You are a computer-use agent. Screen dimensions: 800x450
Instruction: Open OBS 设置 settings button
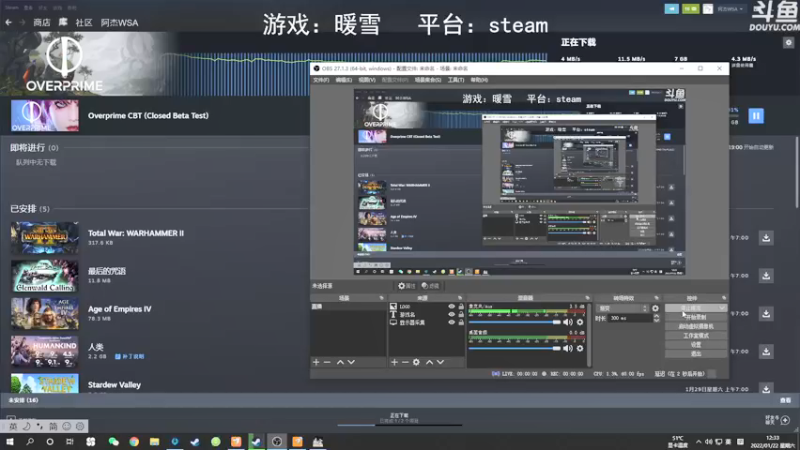(x=696, y=345)
